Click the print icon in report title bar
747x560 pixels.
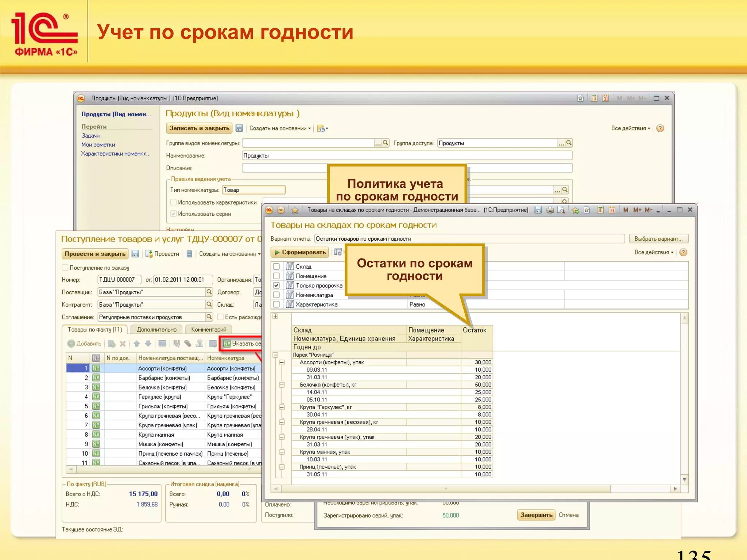550,210
